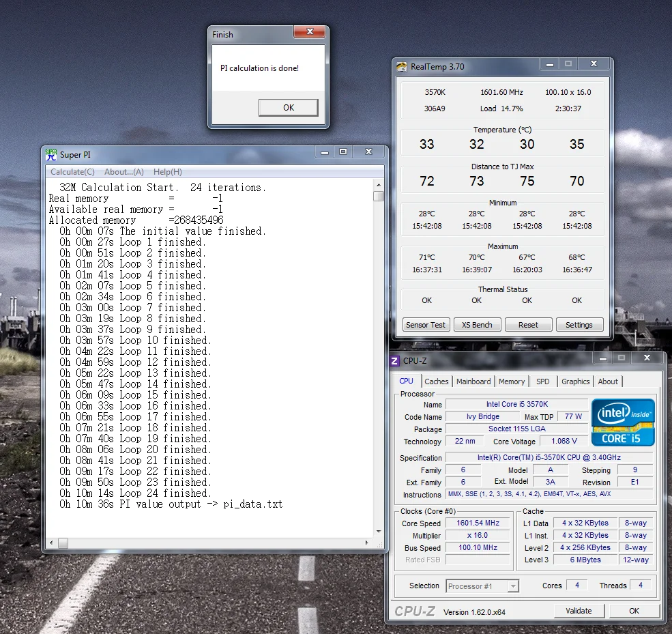Switch to the Caches tab in CPU-Z
The image size is (672, 634).
436,381
